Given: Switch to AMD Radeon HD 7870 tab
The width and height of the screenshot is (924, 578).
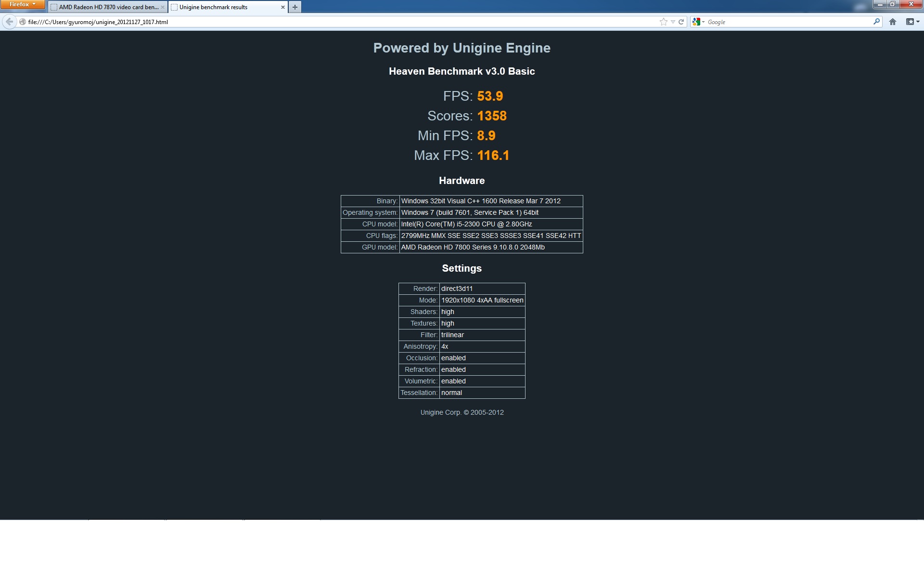Looking at the screenshot, I should (x=108, y=7).
